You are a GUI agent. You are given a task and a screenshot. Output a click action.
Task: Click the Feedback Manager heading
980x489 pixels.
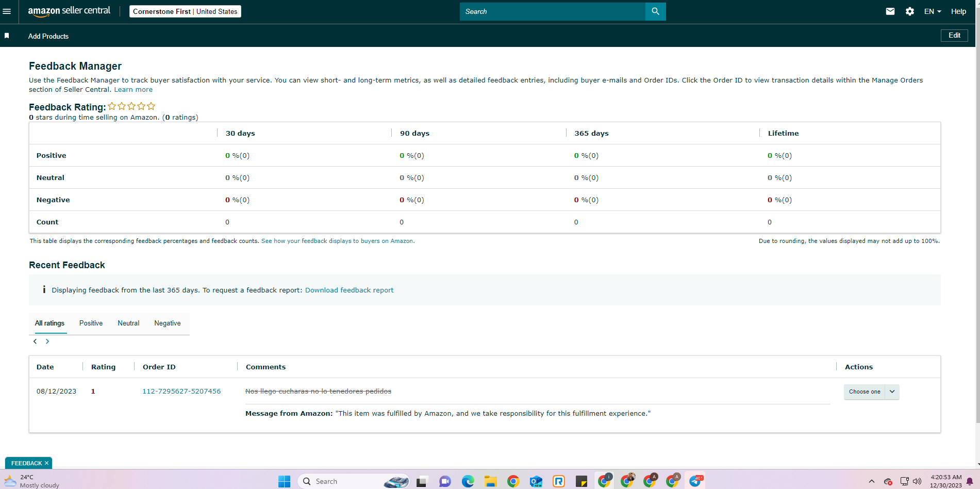(75, 66)
